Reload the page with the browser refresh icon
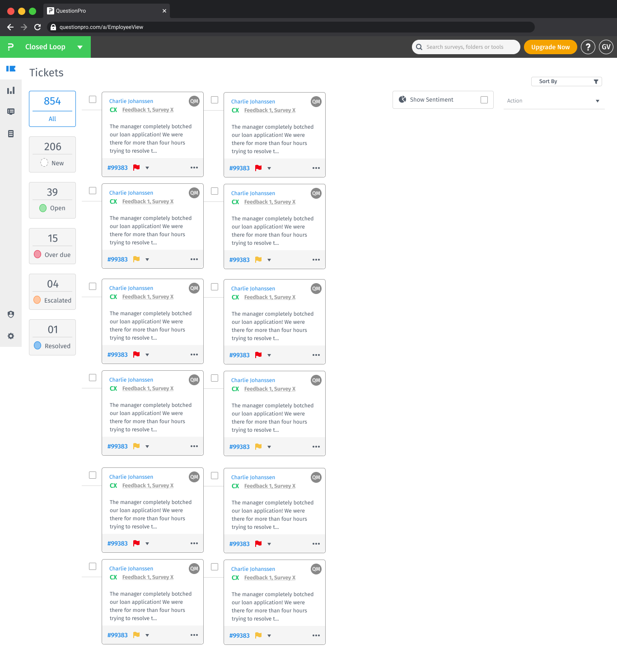This screenshot has height=672, width=617. coord(37,27)
